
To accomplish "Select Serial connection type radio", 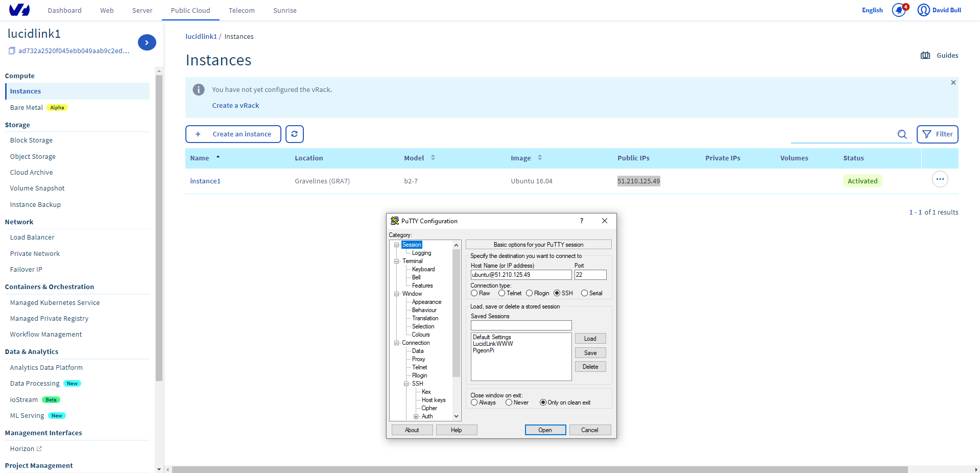I will pyautogui.click(x=584, y=293).
